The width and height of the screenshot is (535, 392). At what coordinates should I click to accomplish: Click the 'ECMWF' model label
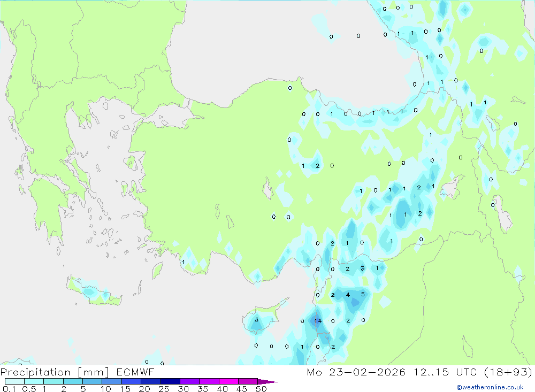[135, 372]
